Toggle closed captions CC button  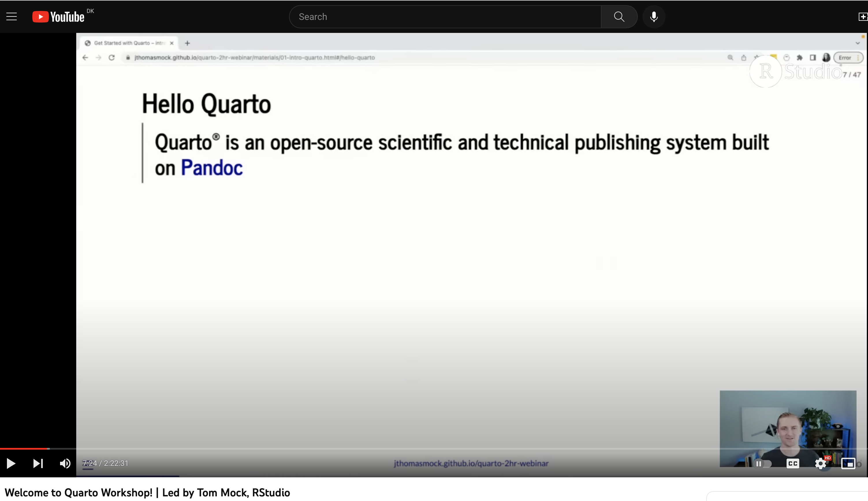click(793, 463)
